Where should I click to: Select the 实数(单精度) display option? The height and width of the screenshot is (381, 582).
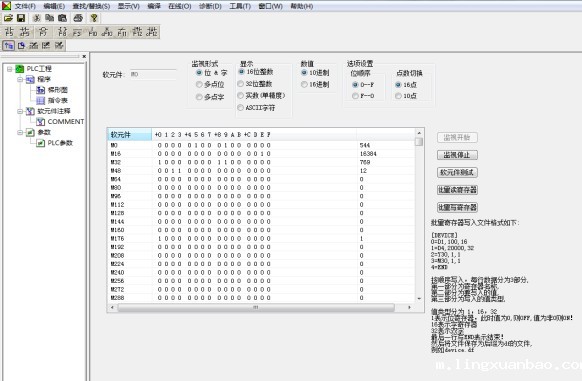[241, 95]
